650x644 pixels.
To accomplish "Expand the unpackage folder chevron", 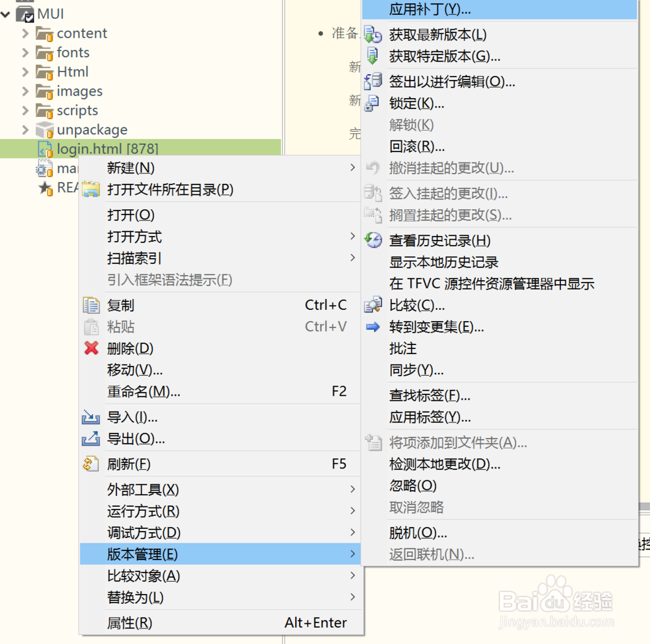I will tap(25, 129).
